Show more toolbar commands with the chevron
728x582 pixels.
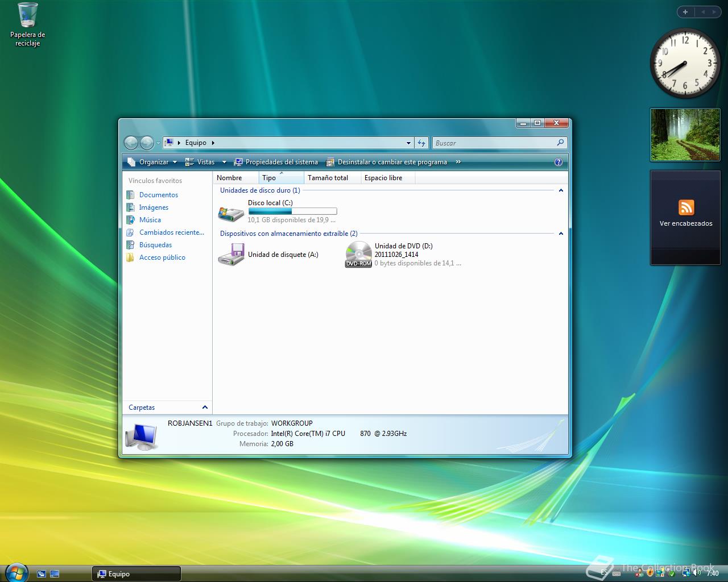click(x=458, y=162)
